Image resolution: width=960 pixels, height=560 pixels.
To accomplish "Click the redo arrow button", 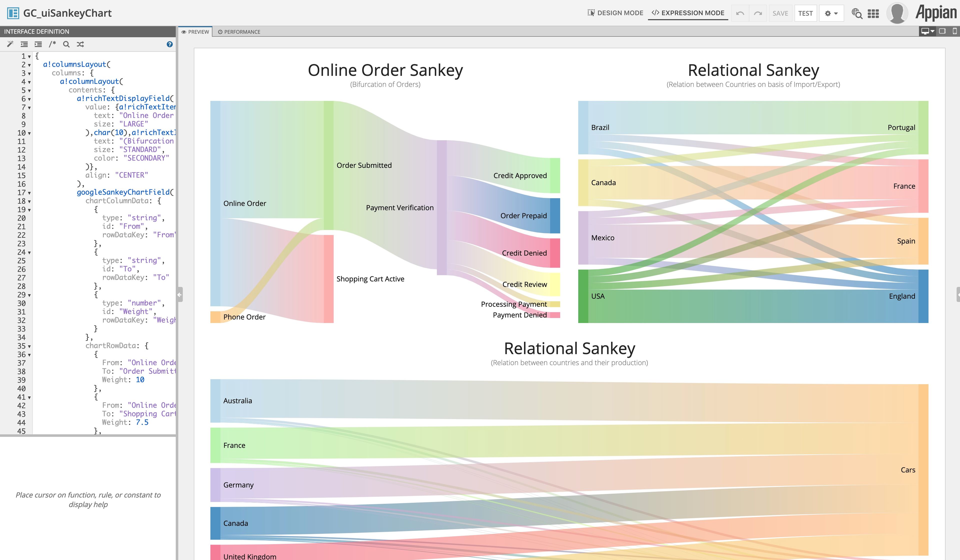I will [x=758, y=13].
